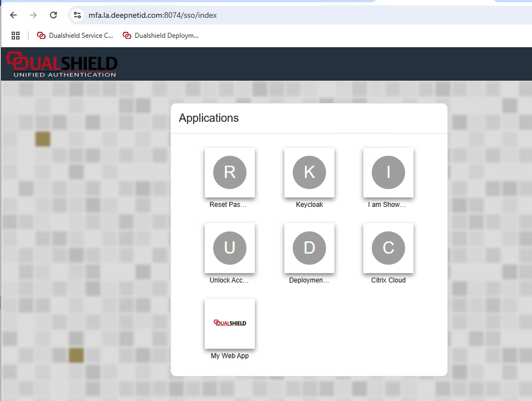Click the address bar URL field

click(x=223, y=15)
